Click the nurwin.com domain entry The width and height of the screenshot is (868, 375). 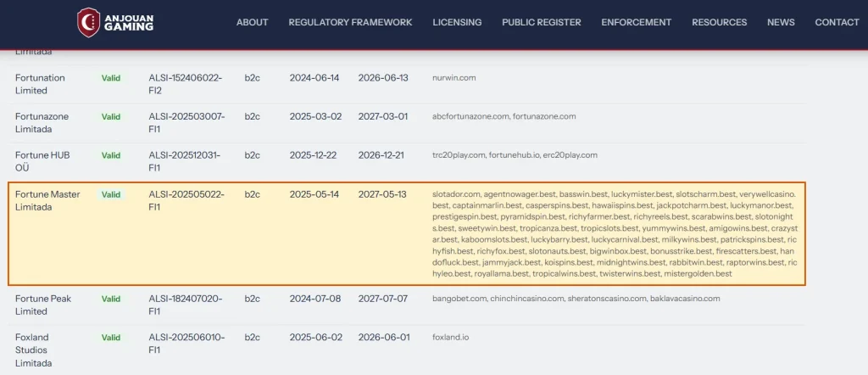click(x=454, y=78)
